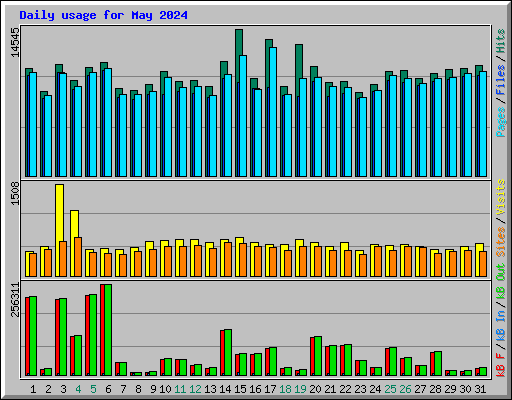Screen dimensions: 512x400
Task: Click day label 3 on the x-axis
Action: pos(63,389)
